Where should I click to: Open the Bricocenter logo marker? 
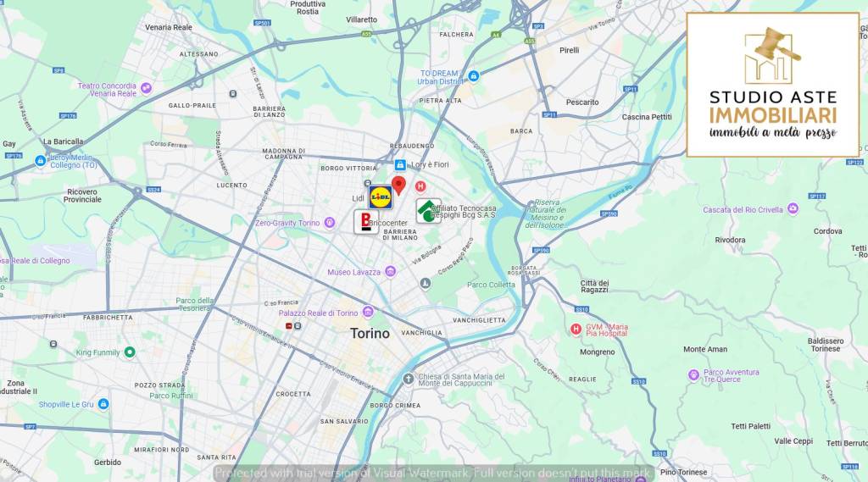tap(366, 221)
